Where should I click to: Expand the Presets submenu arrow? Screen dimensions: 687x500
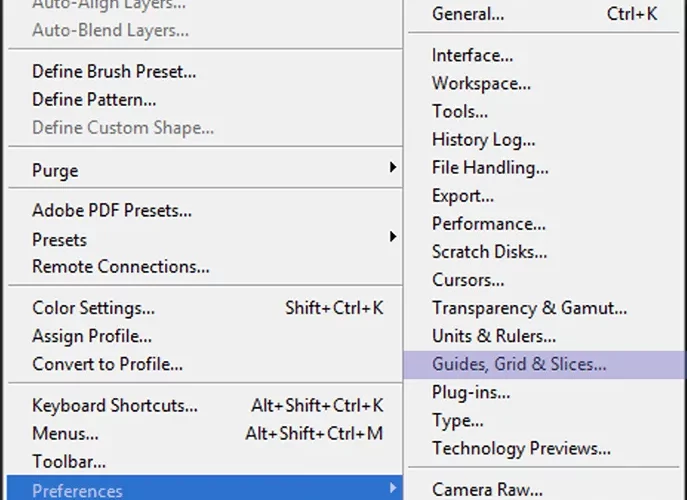tap(393, 237)
